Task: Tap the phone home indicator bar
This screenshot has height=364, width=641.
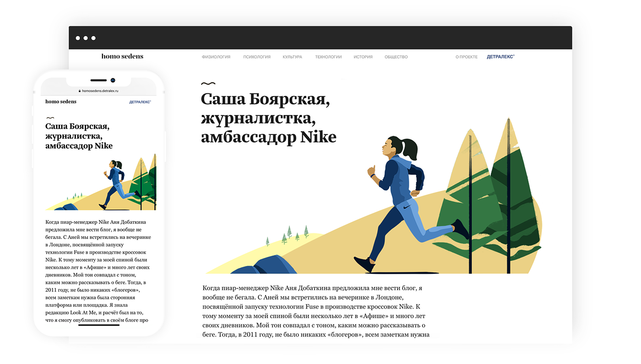Action: point(99,325)
